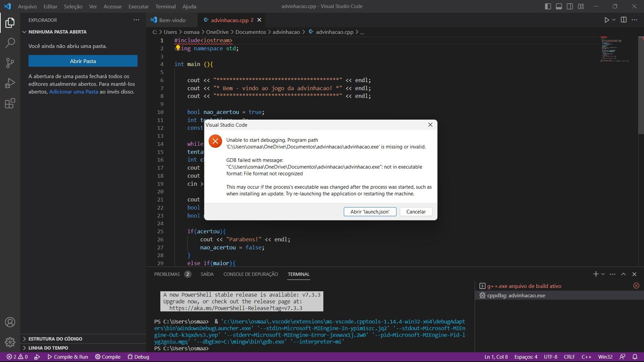Close the advinhacao.cpp editor tab
644x362 pixels.
click(259, 20)
